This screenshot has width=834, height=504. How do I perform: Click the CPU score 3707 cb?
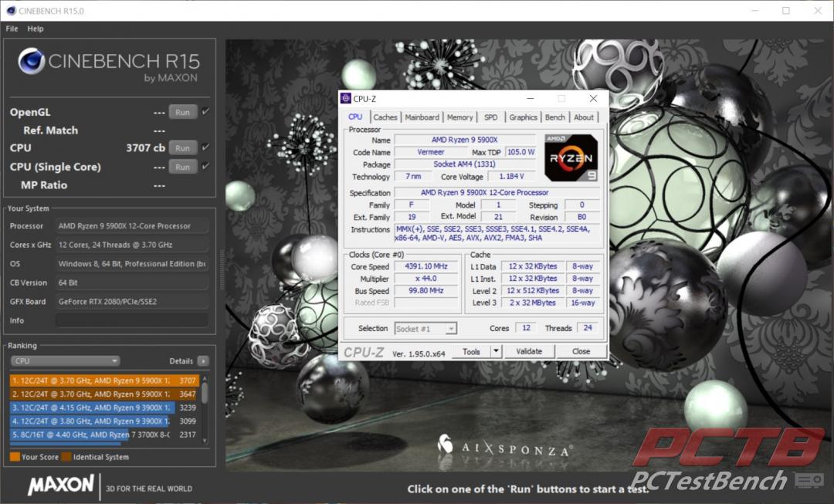click(145, 147)
